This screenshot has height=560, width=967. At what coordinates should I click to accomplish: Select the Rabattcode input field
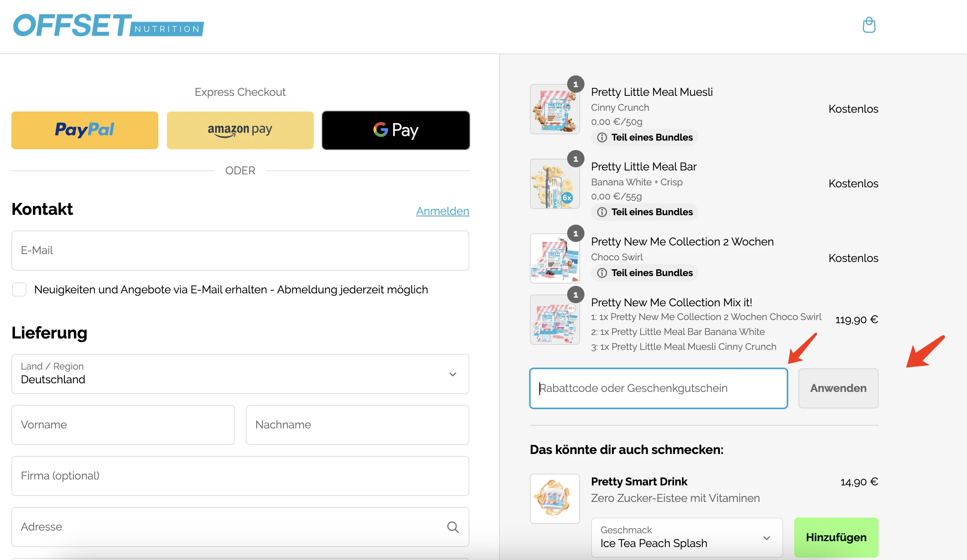658,388
